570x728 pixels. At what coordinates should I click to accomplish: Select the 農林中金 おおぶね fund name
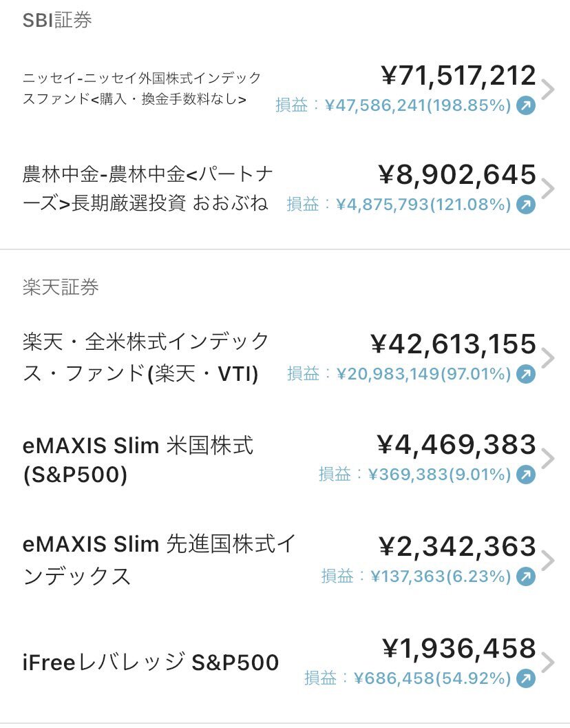pos(147,189)
